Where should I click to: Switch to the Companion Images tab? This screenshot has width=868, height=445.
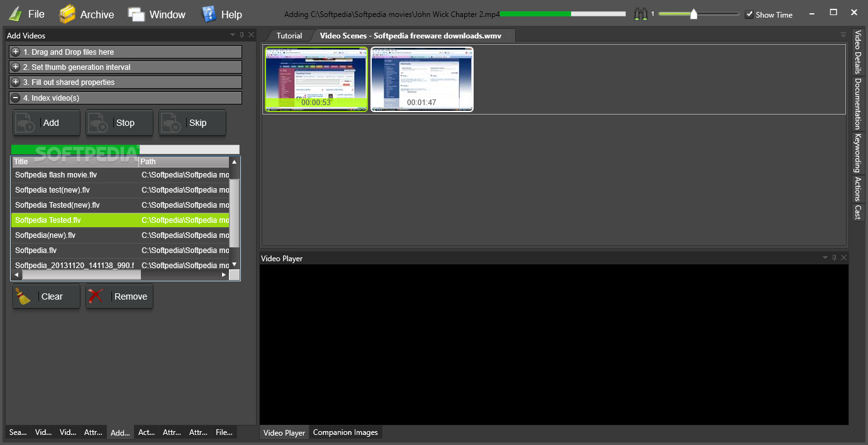tap(345, 432)
